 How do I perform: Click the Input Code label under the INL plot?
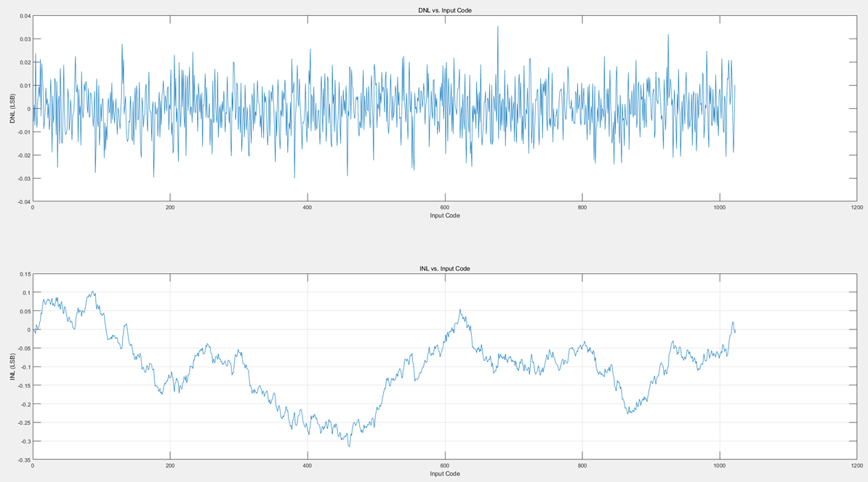446,473
